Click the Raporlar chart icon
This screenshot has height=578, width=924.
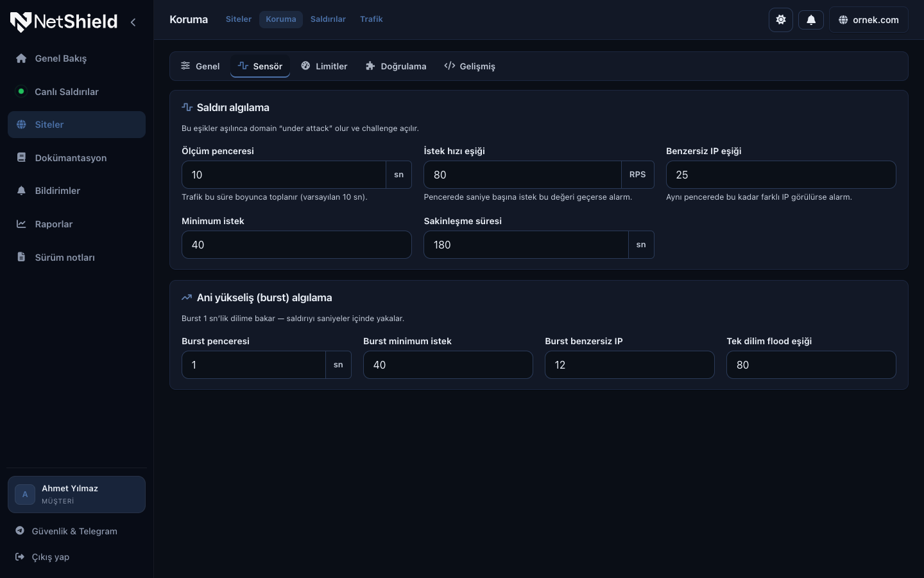tap(21, 224)
